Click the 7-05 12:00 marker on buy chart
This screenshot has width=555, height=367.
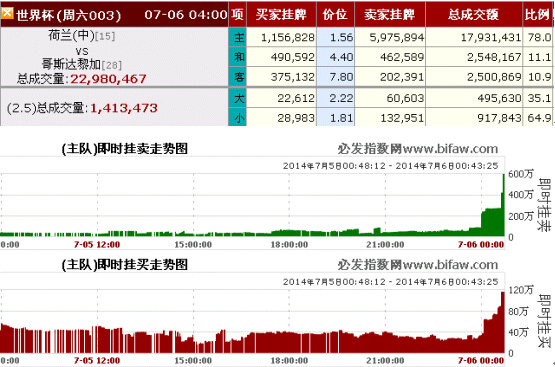(97, 361)
